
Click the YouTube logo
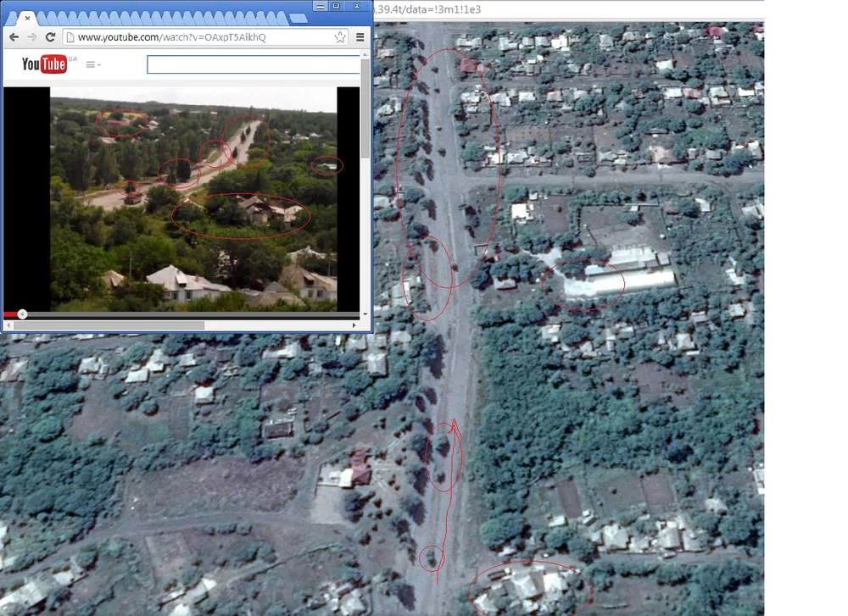44,64
